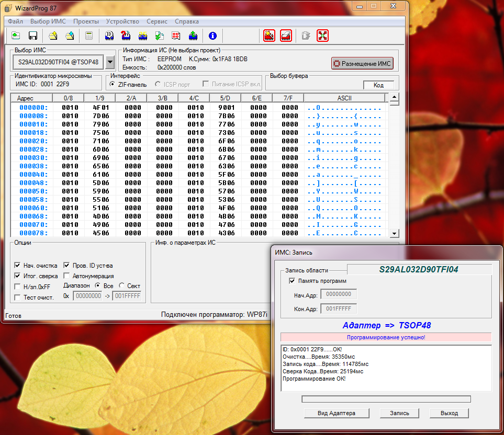Click the blank check FF chip icon

click(x=126, y=36)
